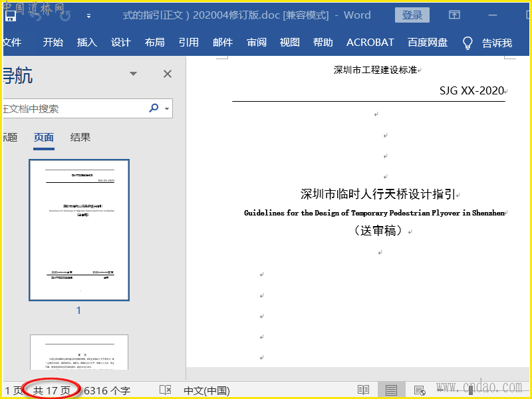The height and width of the screenshot is (399, 532).
Task: Click the magnifier search icon
Action: [x=154, y=108]
